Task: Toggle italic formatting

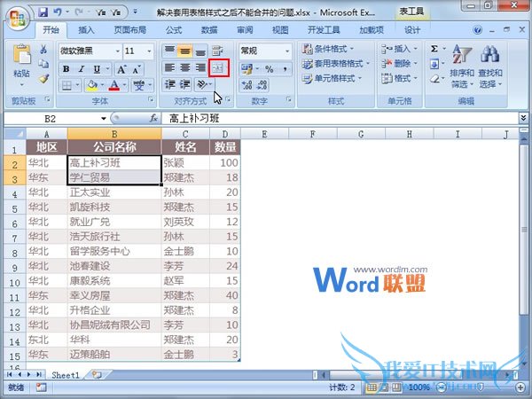Action: 82,69
